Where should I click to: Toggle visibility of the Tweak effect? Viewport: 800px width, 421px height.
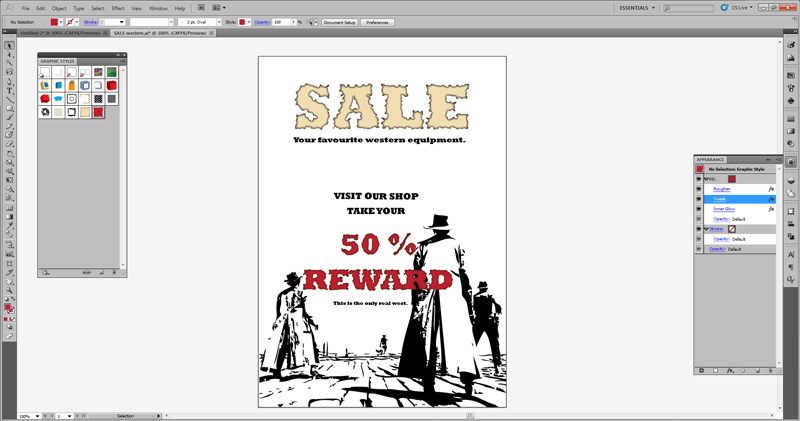[x=699, y=199]
